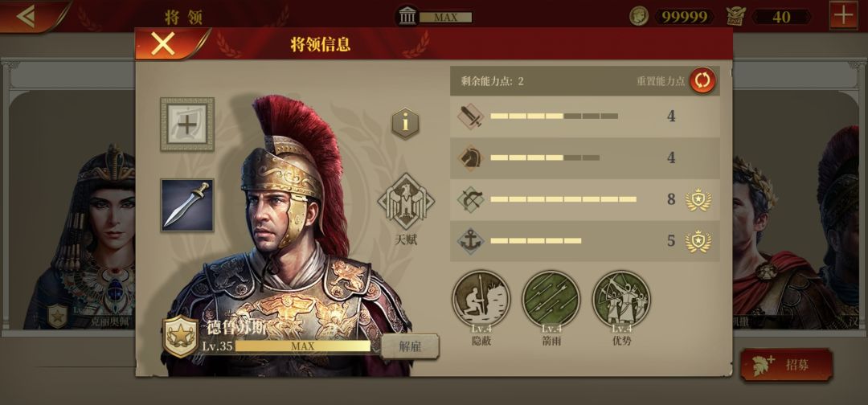The image size is (868, 405).
Task: Add currency with the top-right plus button
Action: [843, 15]
